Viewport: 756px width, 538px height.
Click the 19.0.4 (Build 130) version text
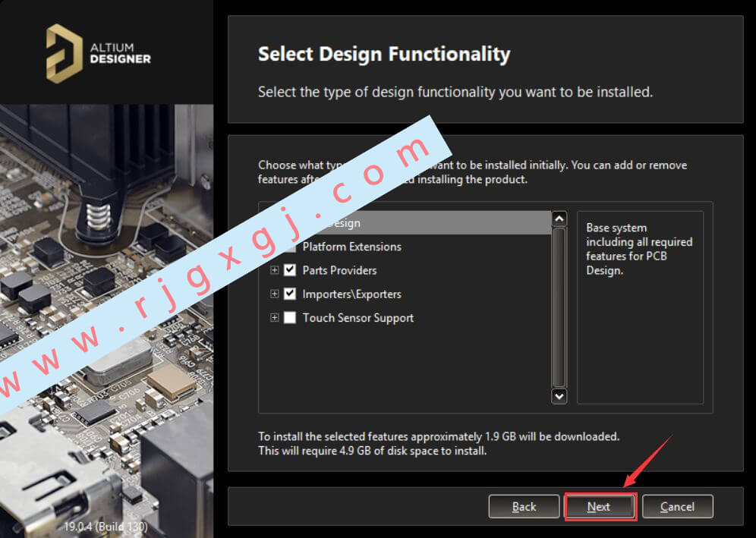pos(106,526)
